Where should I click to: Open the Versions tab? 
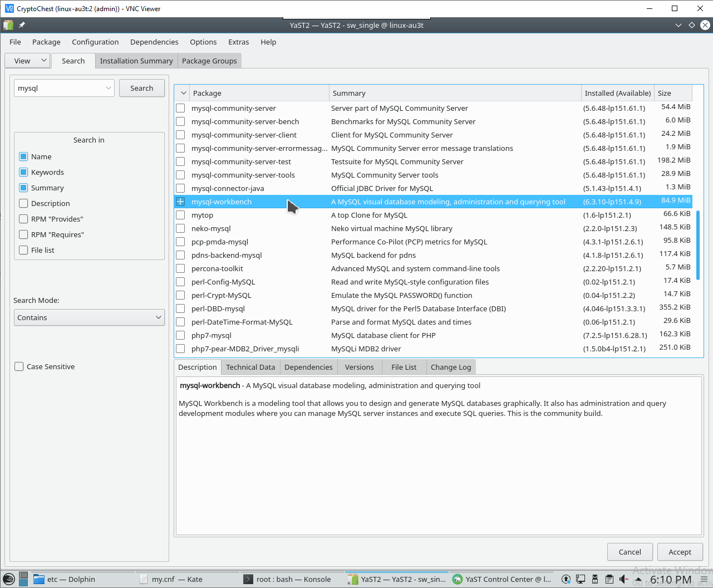tap(359, 367)
